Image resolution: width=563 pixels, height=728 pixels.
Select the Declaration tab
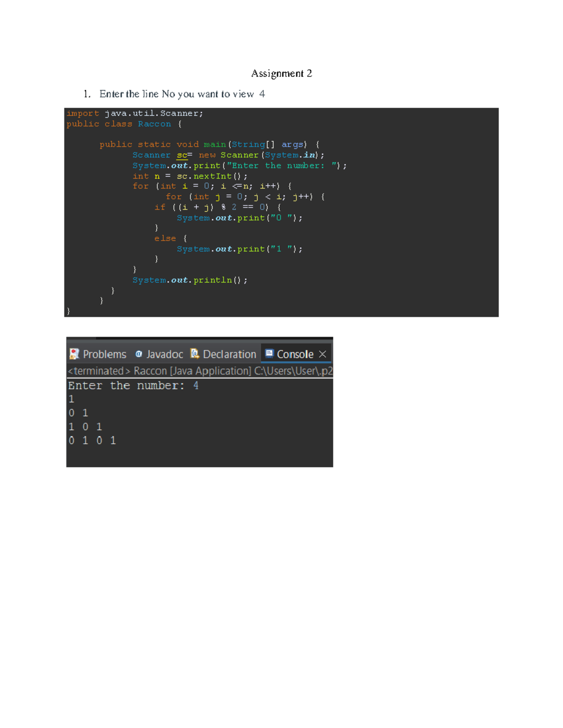pos(229,354)
